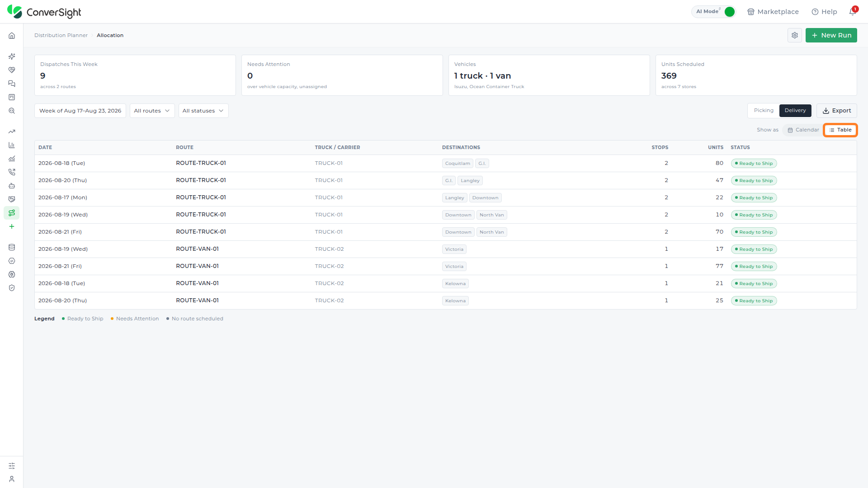The width and height of the screenshot is (868, 488).
Task: Open the bar chart sidebar icon
Action: tap(12, 145)
